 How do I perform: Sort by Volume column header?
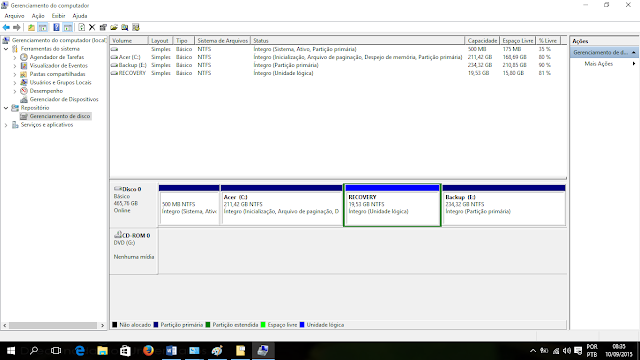[129, 40]
